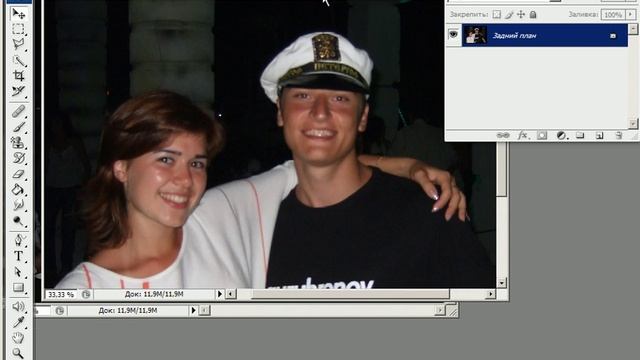Click horizontal scrollbar thumb of front document
The image size is (640, 360).
pos(351,294)
